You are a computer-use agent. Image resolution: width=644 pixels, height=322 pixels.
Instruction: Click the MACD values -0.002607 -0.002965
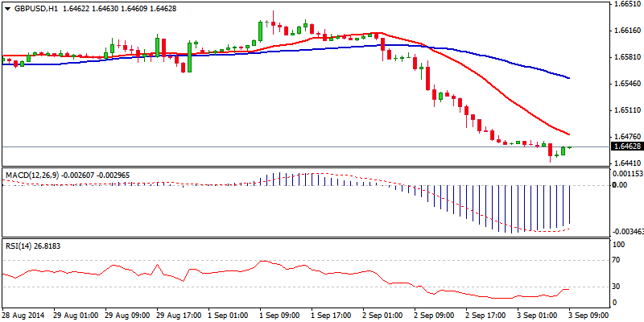pos(96,175)
